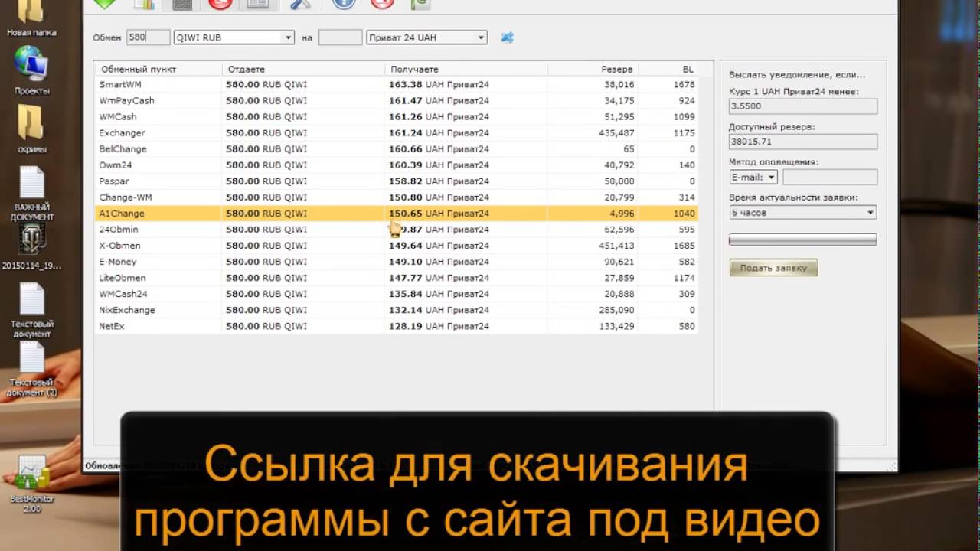Click the exchange amount field containing 580
The height and width of the screenshot is (551, 980).
coord(148,37)
